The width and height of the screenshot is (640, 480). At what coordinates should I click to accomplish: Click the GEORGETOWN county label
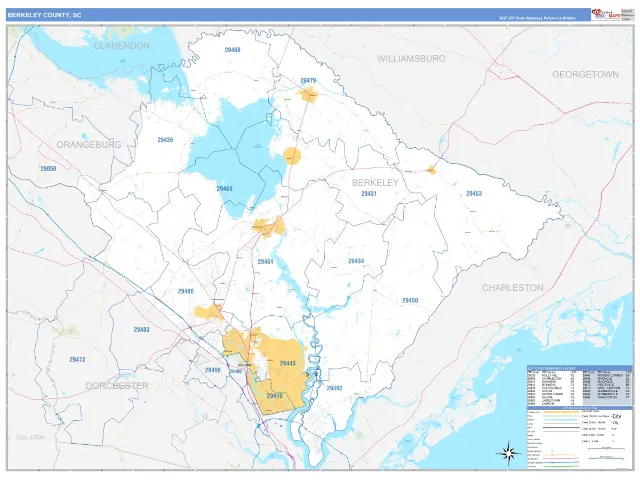coord(585,74)
